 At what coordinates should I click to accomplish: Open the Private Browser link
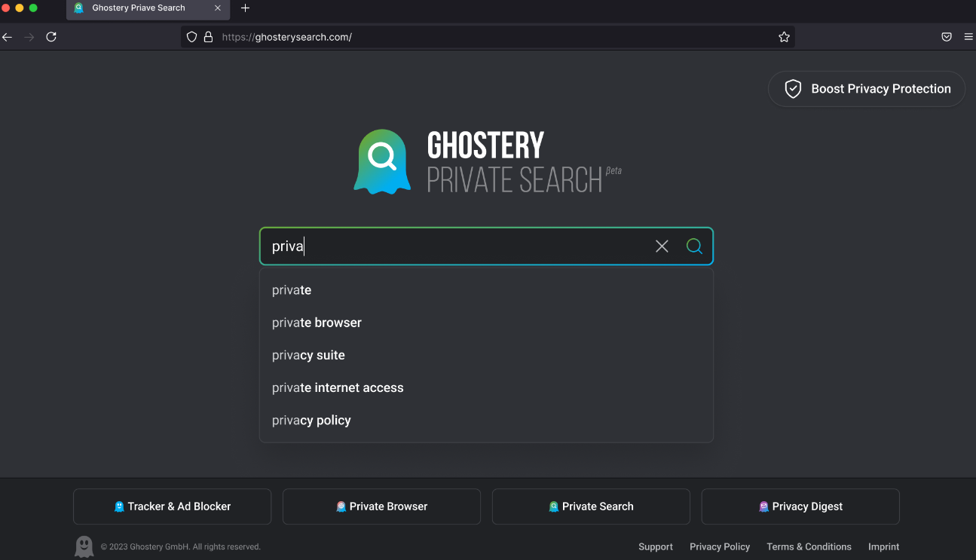coord(381,506)
